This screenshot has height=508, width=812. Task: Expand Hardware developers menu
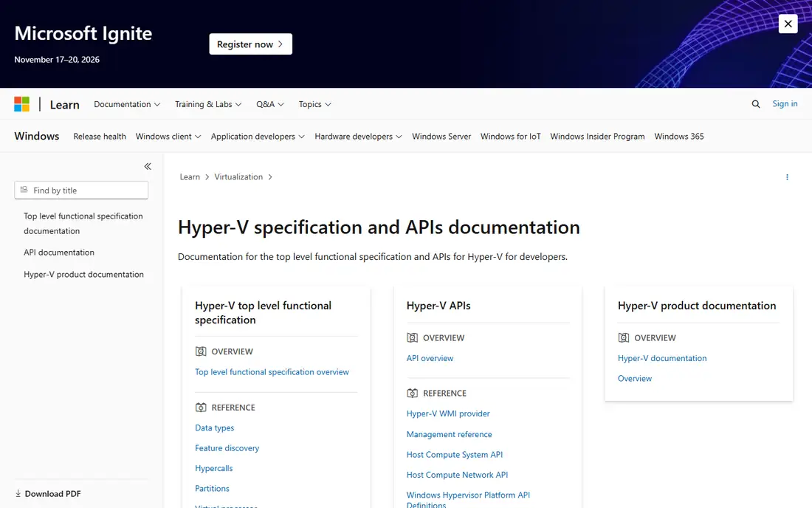pos(358,136)
